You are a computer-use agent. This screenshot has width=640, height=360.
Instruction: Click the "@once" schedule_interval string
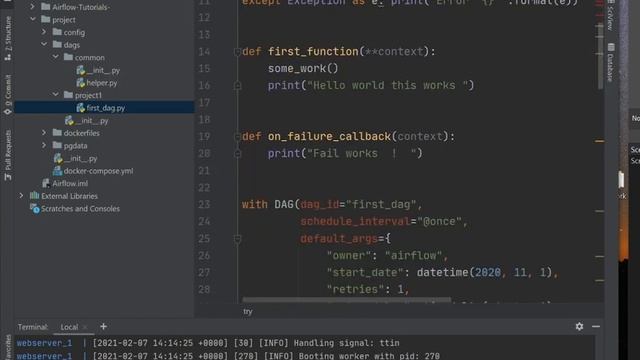tap(439, 221)
